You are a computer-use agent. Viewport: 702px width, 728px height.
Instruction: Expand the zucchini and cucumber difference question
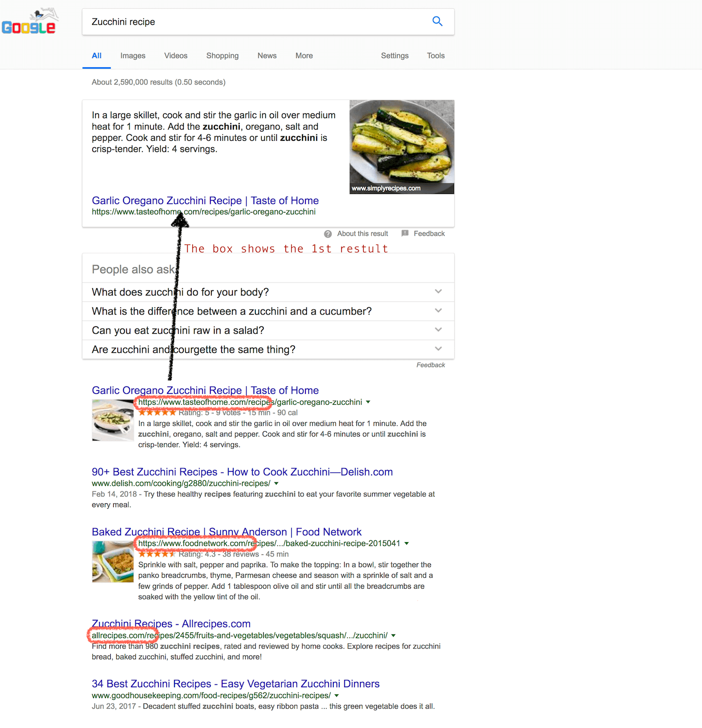(x=268, y=311)
